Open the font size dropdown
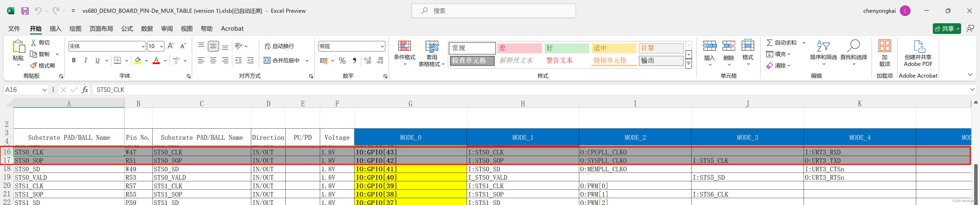The width and height of the screenshot is (980, 205). [162, 46]
